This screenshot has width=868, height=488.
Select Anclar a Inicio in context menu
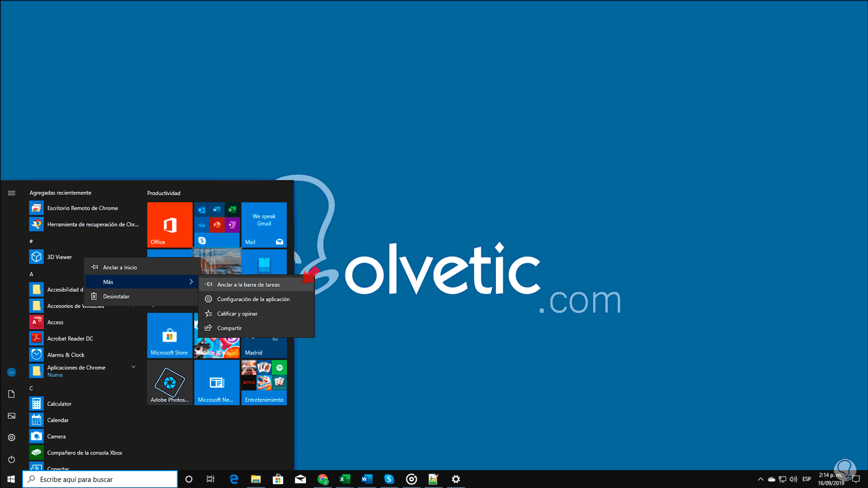click(142, 267)
